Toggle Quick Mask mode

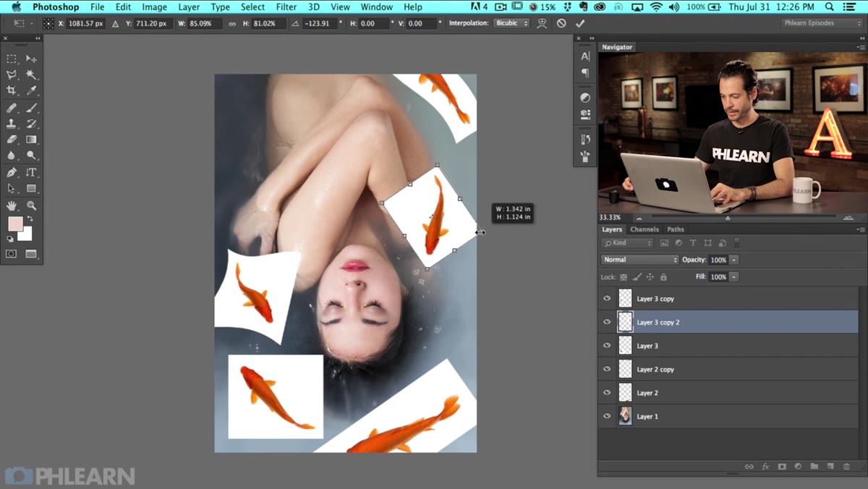tap(12, 254)
